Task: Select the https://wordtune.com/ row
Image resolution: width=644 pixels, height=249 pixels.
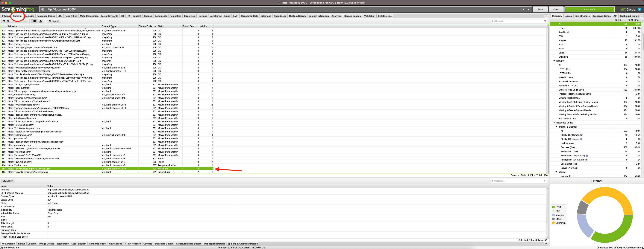Action: (x=107, y=152)
